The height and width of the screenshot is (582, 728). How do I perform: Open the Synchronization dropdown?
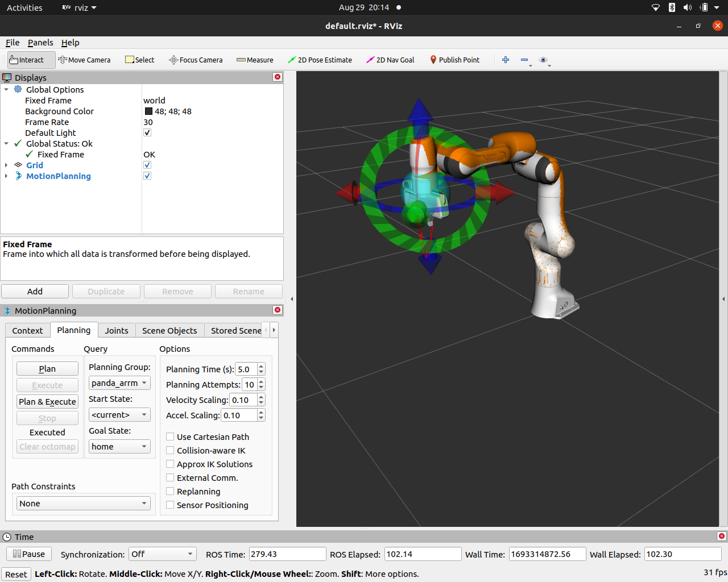click(x=162, y=554)
